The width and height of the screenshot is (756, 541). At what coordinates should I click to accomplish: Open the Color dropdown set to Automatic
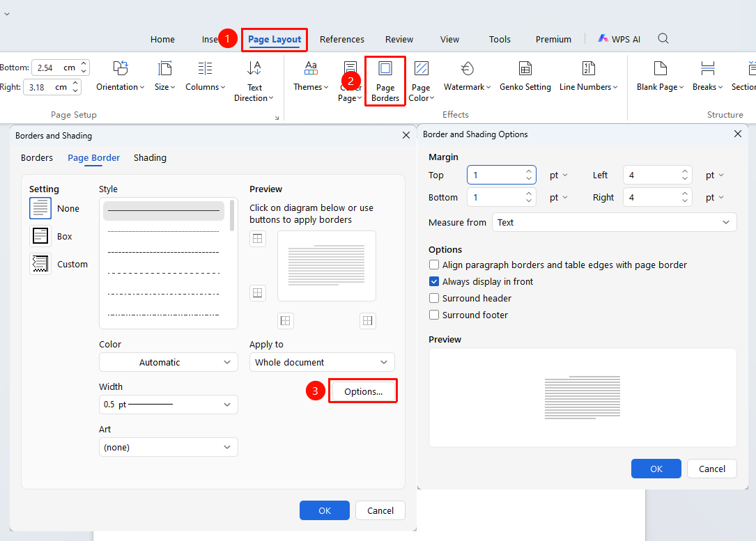(x=168, y=362)
